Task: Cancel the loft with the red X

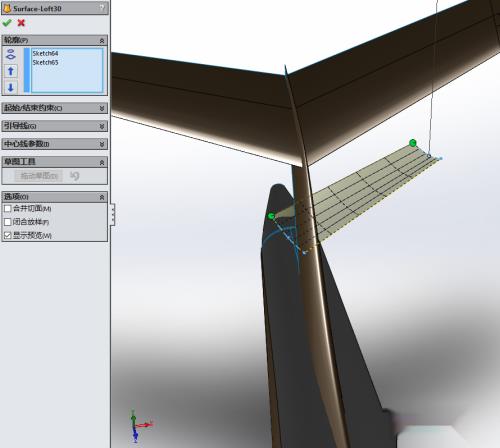Action: coord(21,23)
